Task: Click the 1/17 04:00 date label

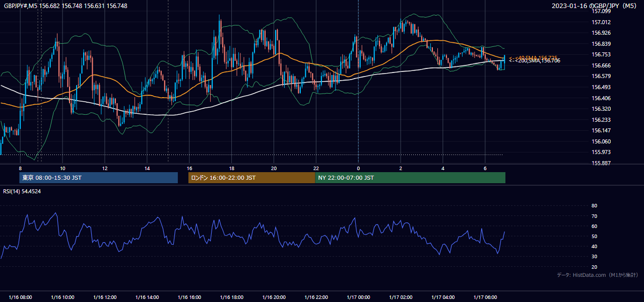Action: pos(443,297)
